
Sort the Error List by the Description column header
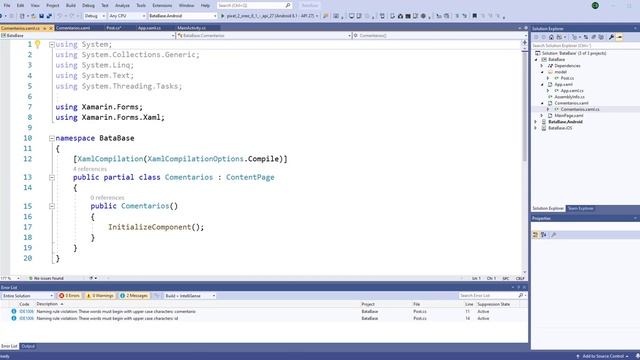pyautogui.click(x=47, y=304)
